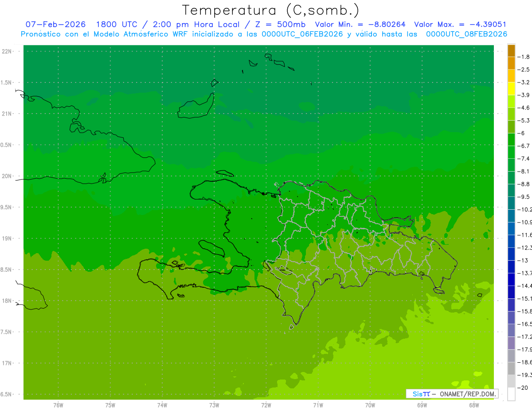This screenshot has width=532, height=411.
Task: Click the "19N" latitude label
Action: point(8,239)
